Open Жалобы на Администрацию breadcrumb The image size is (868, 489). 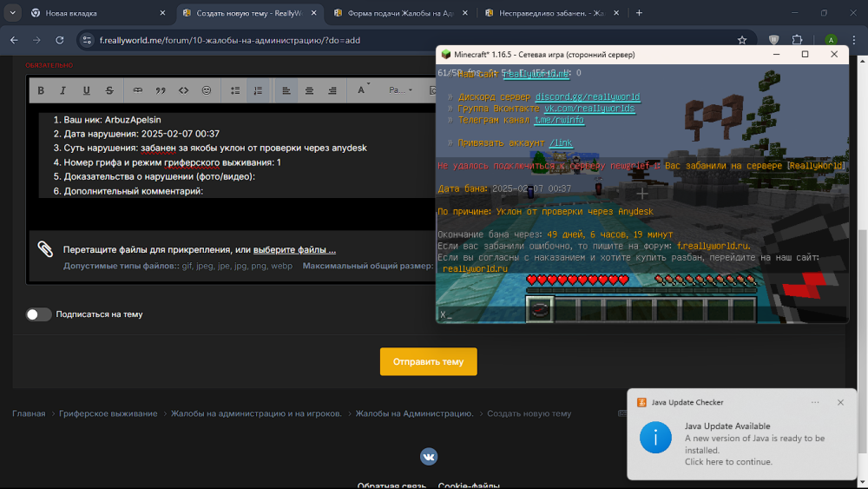414,413
